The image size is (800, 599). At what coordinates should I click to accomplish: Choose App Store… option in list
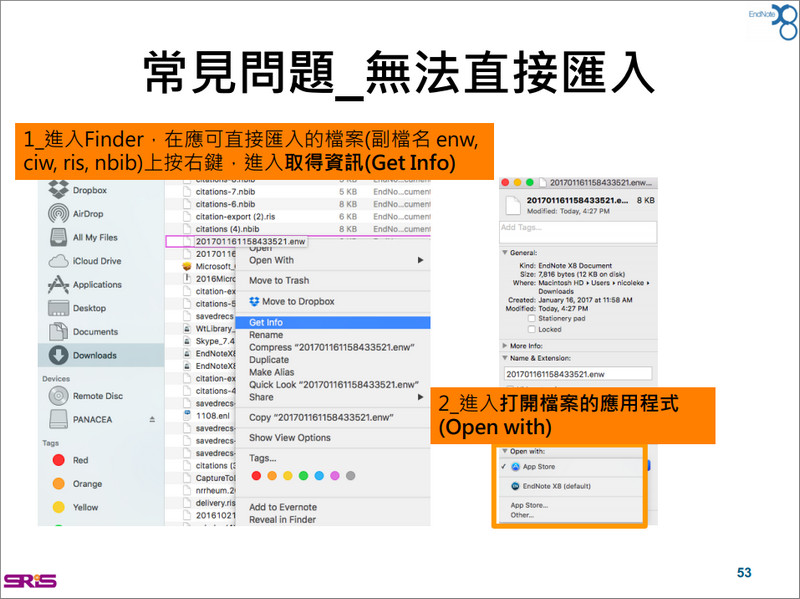[x=529, y=505]
